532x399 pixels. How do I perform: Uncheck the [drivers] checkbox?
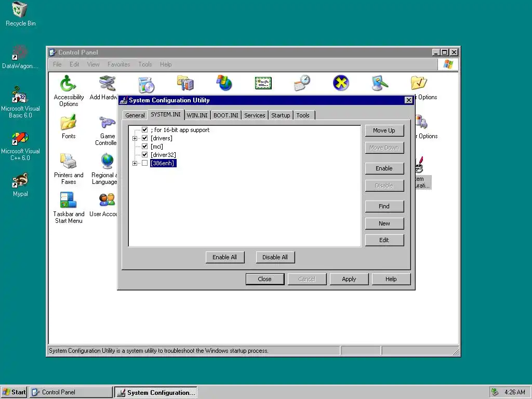tap(144, 138)
